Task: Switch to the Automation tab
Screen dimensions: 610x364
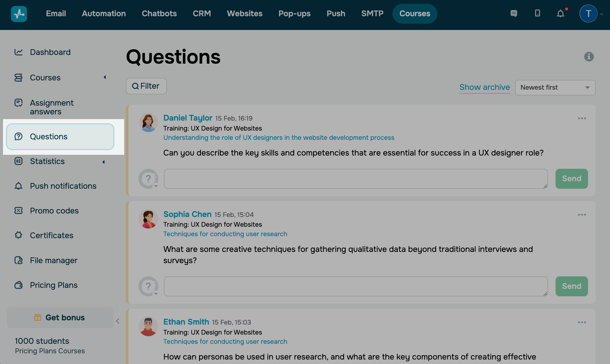Action: pyautogui.click(x=104, y=13)
